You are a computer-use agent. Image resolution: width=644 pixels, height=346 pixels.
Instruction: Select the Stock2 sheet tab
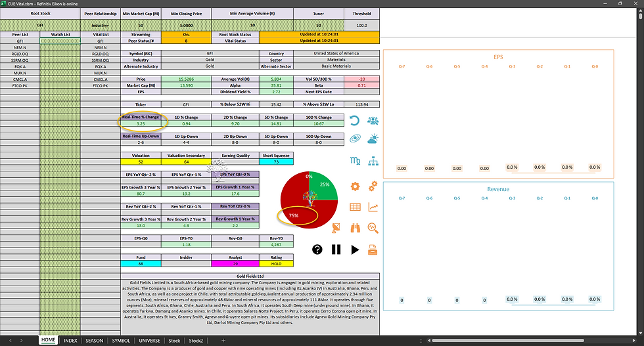[196, 340]
